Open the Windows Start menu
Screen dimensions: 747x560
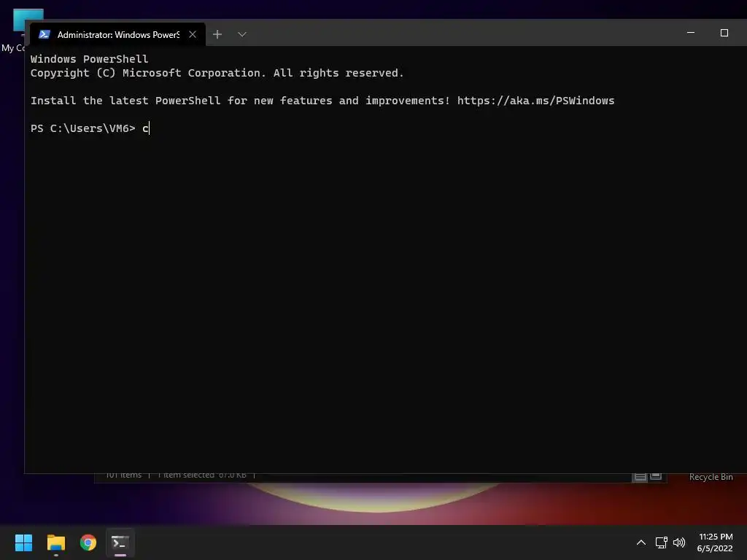point(23,542)
